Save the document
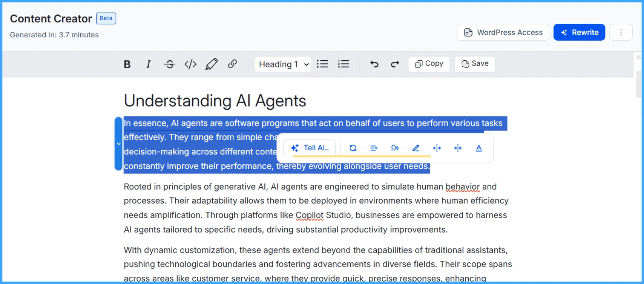The height and width of the screenshot is (284, 644). 475,64
